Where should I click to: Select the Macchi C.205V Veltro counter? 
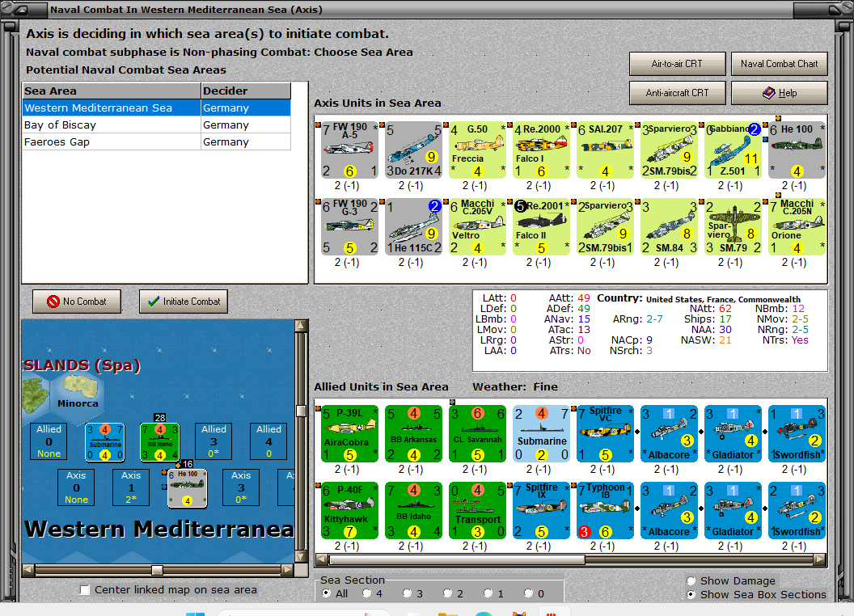[x=477, y=227]
